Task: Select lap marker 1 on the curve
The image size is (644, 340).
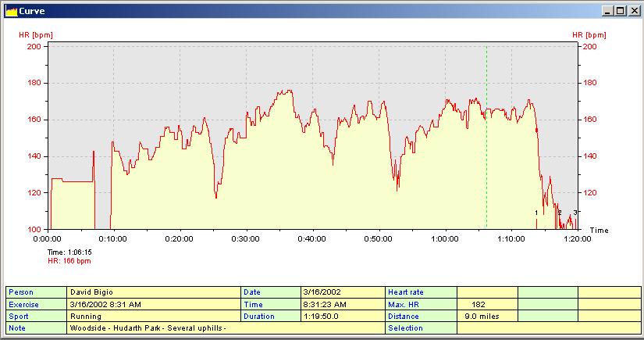Action: coord(536,213)
